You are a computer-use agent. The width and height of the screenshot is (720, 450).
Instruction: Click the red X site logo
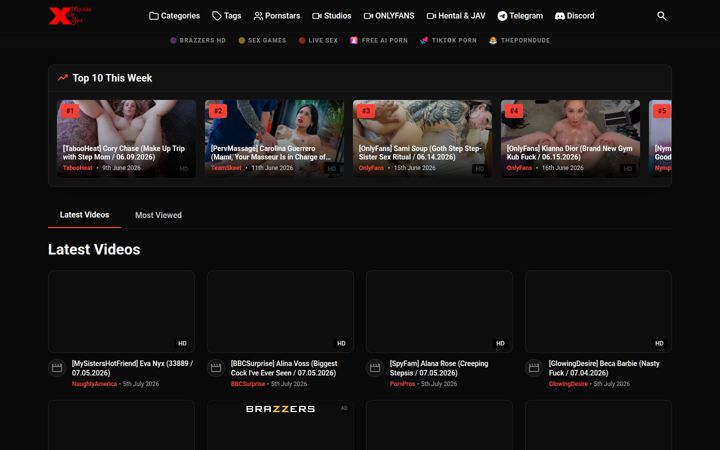click(70, 16)
